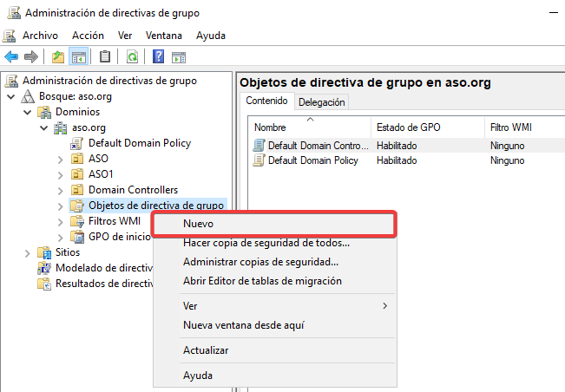The image size is (565, 392).
Task: Click the Forward arrow toolbar icon
Action: [x=31, y=56]
